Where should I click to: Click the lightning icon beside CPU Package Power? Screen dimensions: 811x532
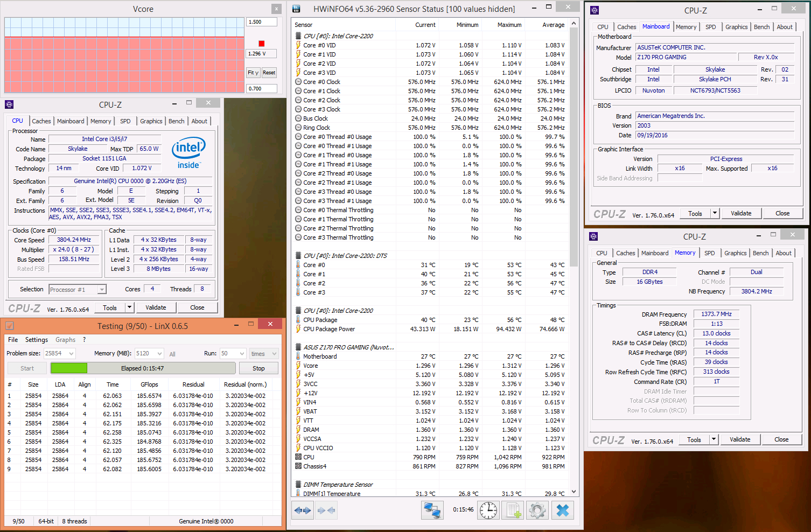[x=298, y=329]
